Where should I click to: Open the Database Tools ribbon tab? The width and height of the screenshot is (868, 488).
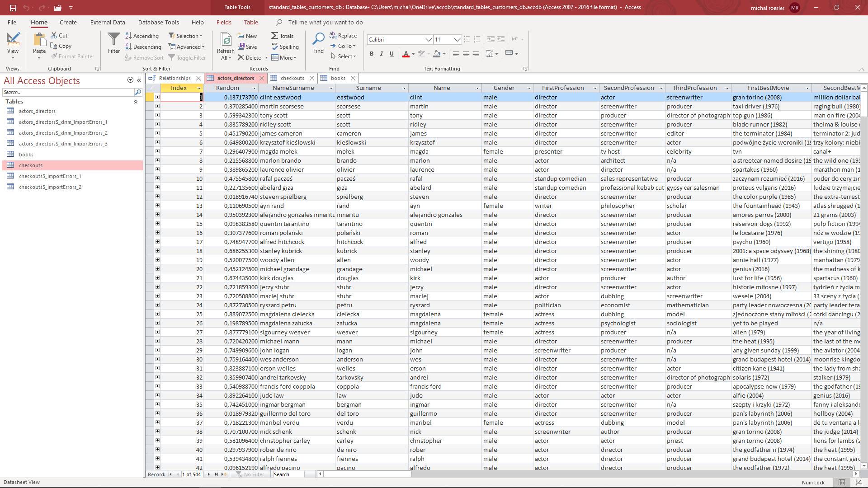click(158, 22)
